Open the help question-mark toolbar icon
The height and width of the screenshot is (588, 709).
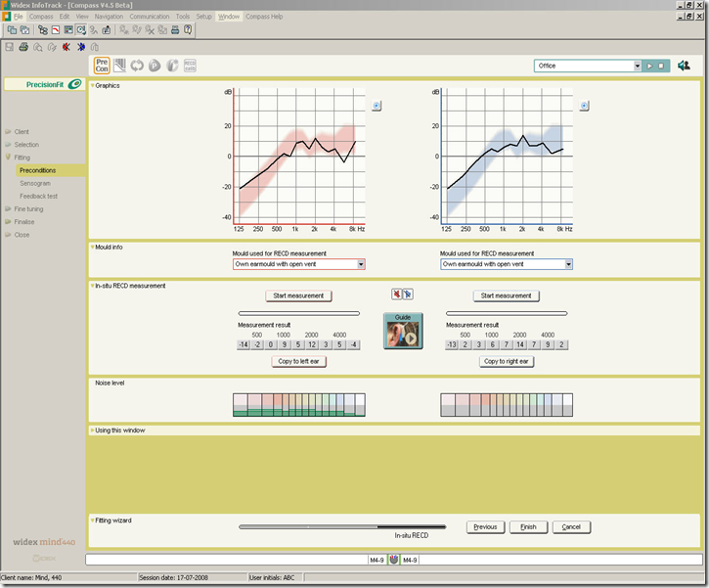click(188, 30)
